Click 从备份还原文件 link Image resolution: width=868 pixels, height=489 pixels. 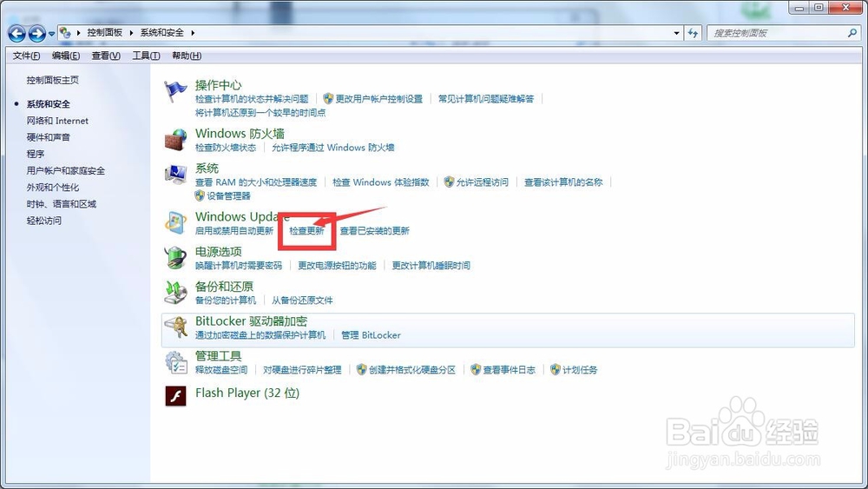pyautogui.click(x=302, y=301)
